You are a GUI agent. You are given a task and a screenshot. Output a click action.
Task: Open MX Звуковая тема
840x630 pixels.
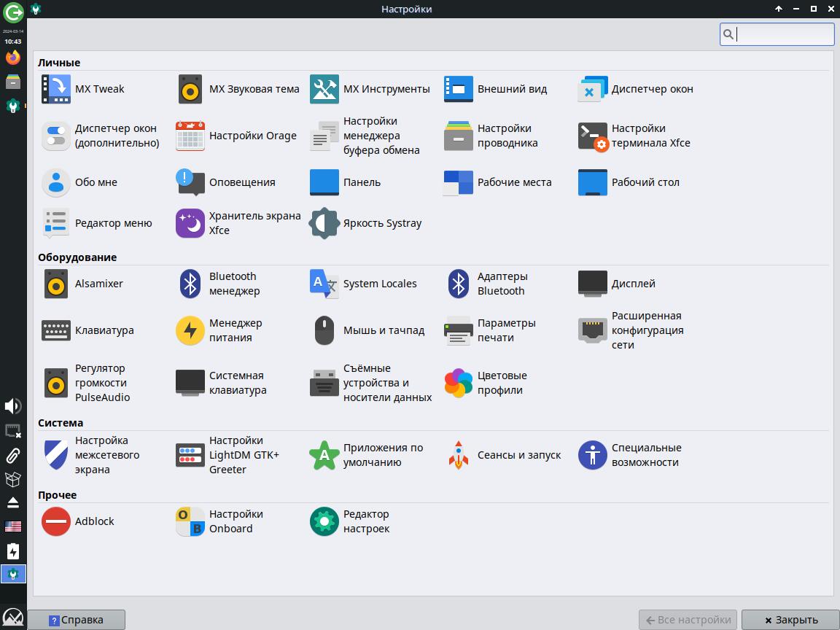click(x=237, y=89)
